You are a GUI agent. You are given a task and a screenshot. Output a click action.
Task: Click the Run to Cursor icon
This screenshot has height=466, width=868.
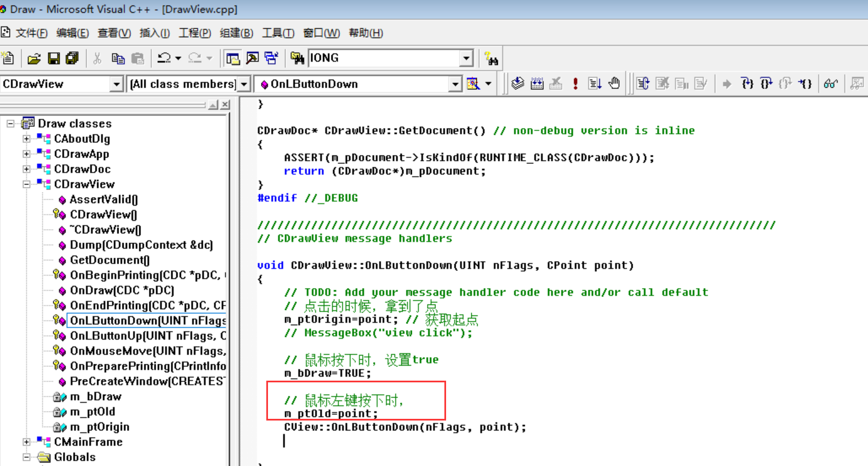click(805, 84)
